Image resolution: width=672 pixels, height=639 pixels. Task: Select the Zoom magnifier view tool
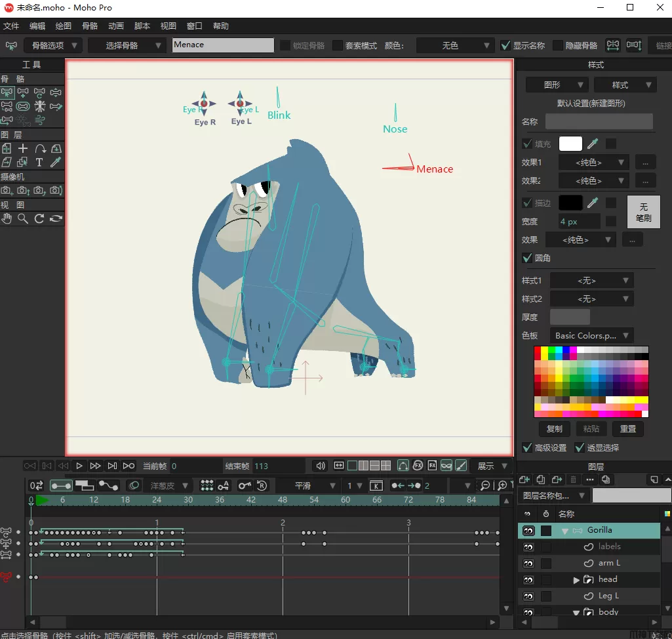click(x=23, y=218)
